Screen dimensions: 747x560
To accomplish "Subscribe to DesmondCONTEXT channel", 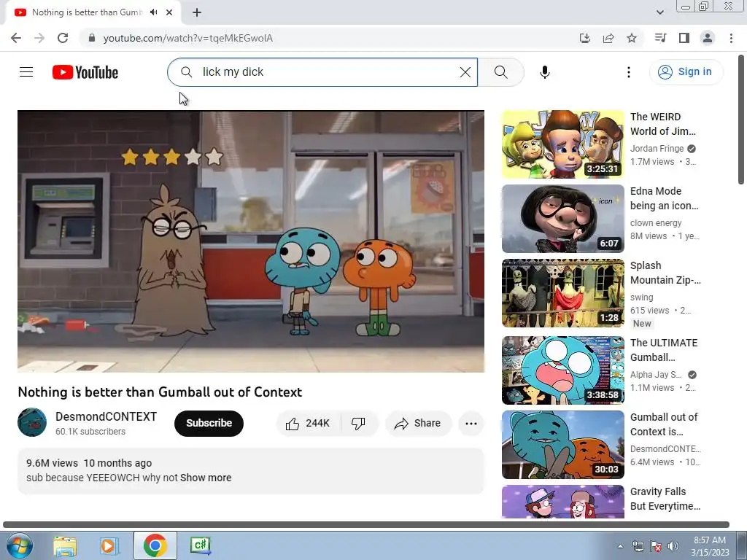I will [x=209, y=424].
